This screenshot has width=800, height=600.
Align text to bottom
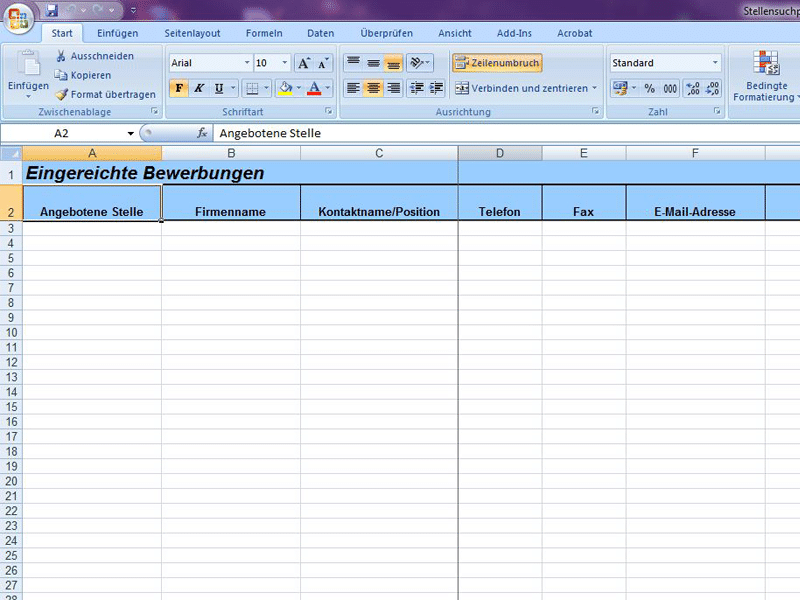[393, 63]
